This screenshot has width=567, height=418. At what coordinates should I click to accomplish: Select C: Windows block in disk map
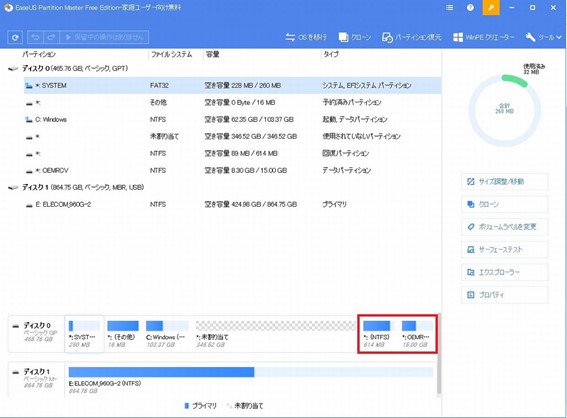tap(167, 334)
